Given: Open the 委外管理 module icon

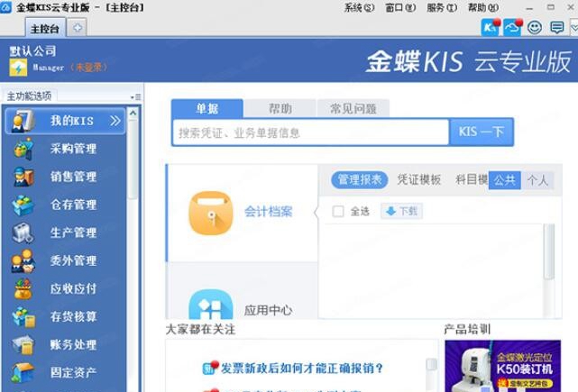Looking at the screenshot, I should 23,260.
